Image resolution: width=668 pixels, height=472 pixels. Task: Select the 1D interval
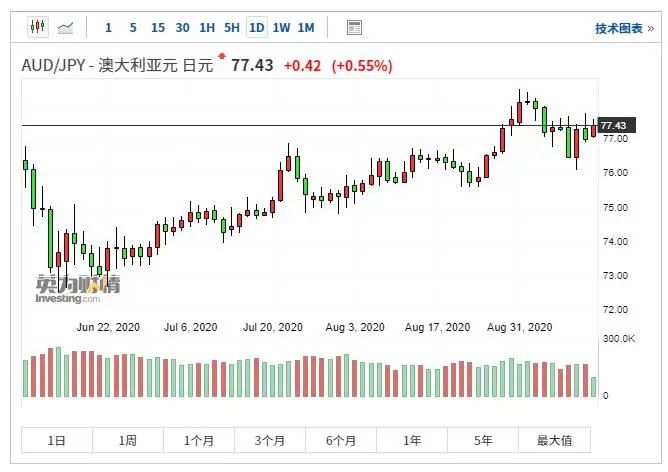(257, 28)
